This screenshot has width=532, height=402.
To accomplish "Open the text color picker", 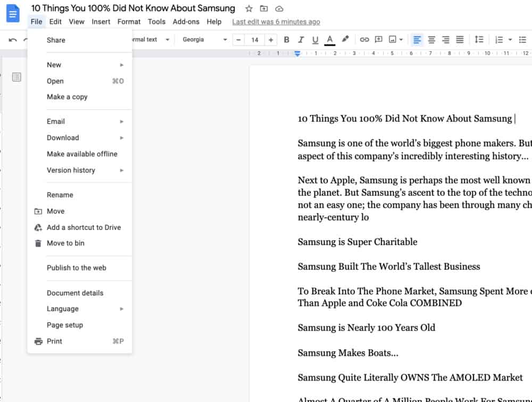I will tap(329, 40).
